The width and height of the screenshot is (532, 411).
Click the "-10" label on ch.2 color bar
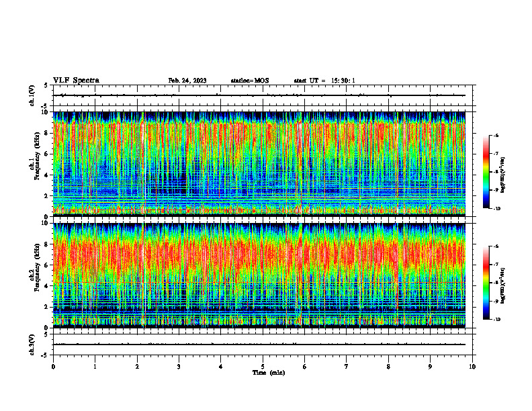point(496,320)
